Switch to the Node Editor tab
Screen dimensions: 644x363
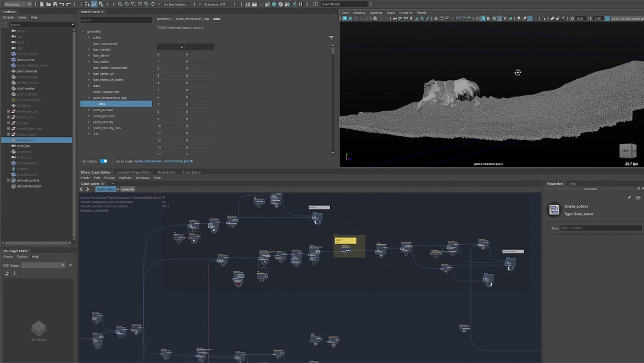(166, 172)
